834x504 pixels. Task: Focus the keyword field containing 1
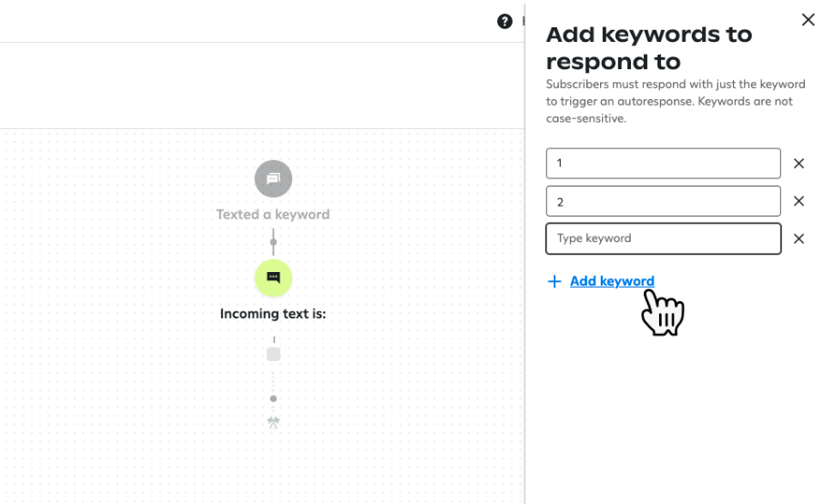coord(663,163)
